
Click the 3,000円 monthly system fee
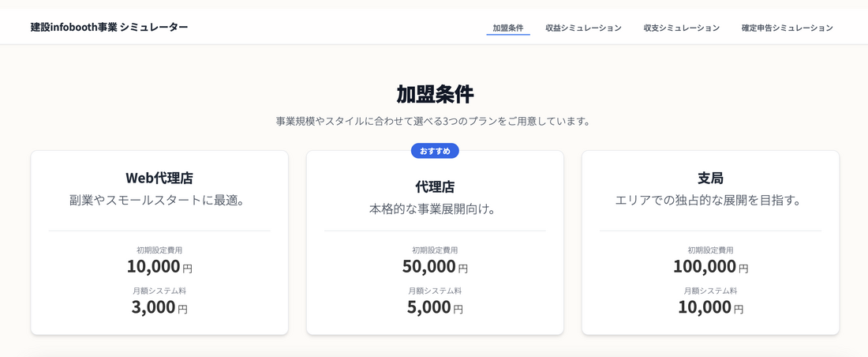click(159, 307)
